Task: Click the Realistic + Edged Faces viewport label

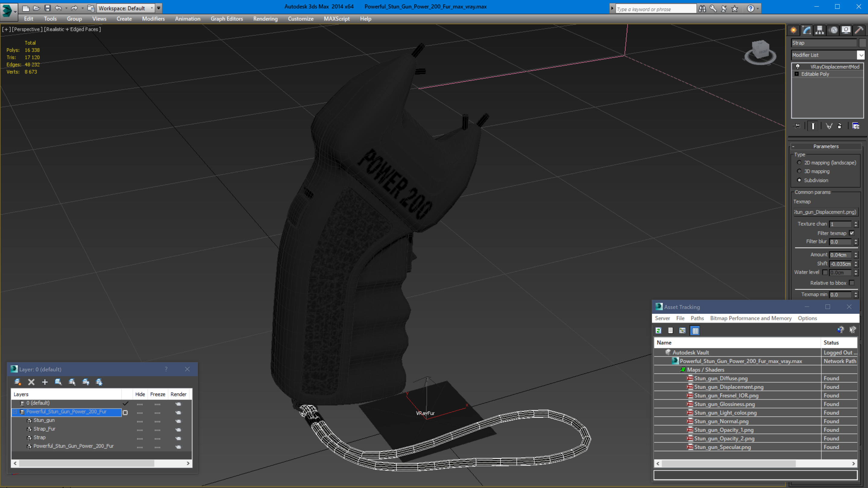Action: click(72, 29)
